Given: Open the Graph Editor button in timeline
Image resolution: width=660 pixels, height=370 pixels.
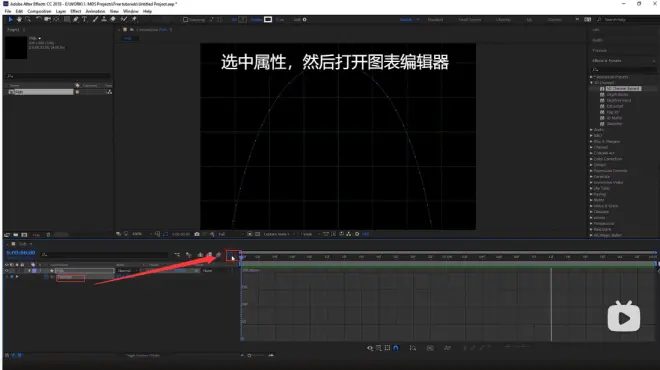Looking at the screenshot, I should [231, 256].
